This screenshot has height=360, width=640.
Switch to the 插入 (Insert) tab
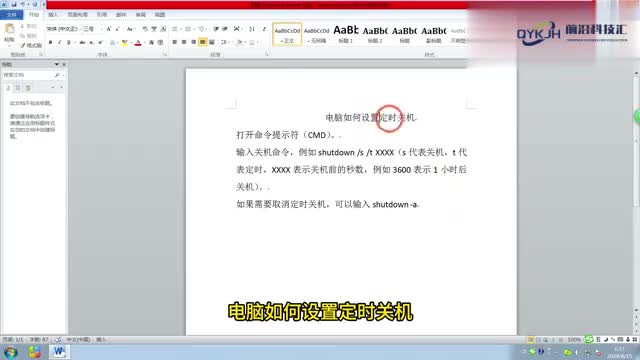53,15
